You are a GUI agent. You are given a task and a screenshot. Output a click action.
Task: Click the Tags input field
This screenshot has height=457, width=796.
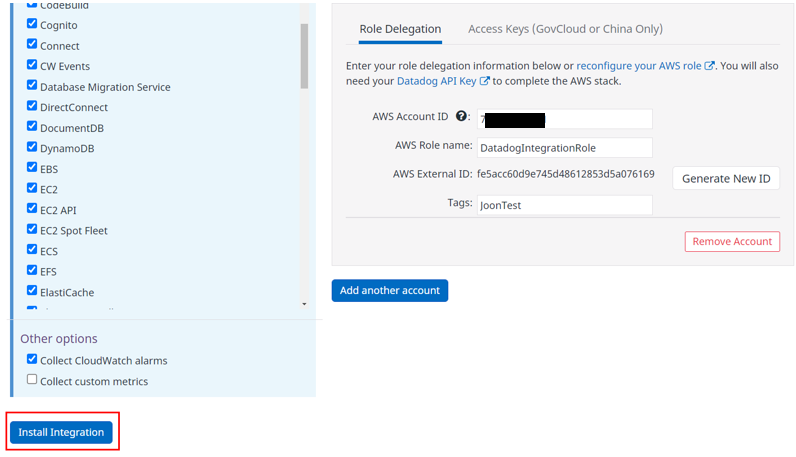coord(565,205)
